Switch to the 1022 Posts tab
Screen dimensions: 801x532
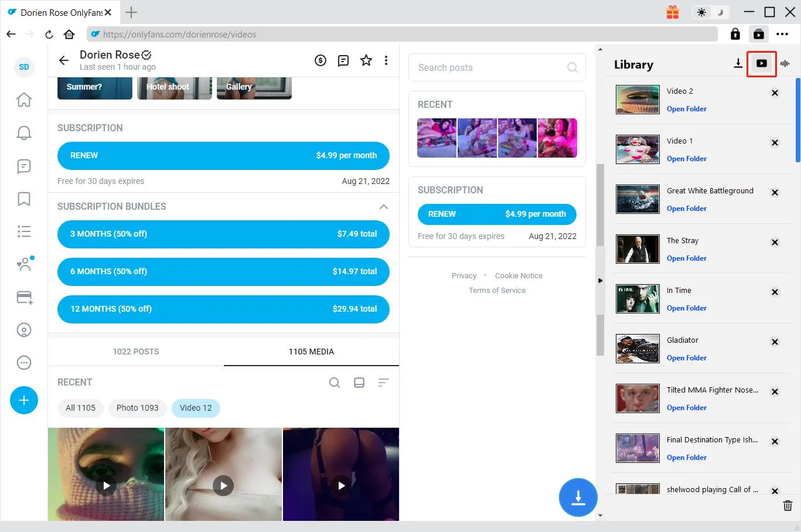coord(136,352)
